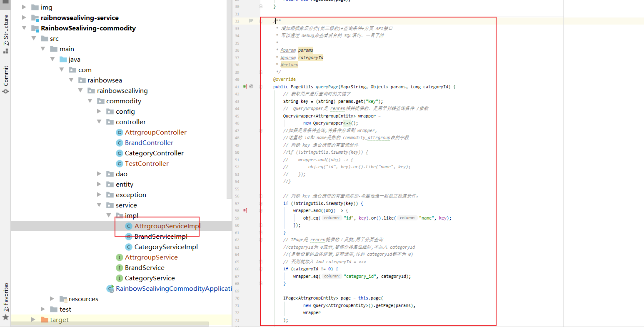Viewport: 644px width, 327px height.
Task: Click the implementing-method gutter icon on line 41
Action: click(x=245, y=86)
